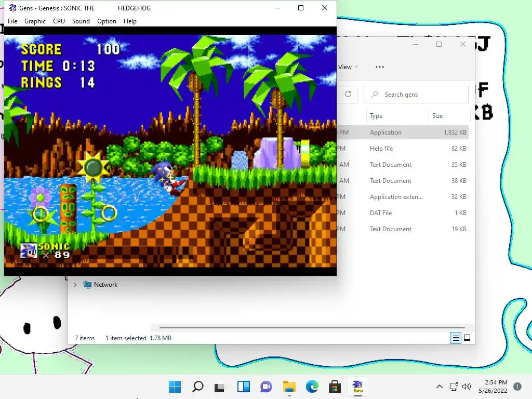Screen dimensions: 532x399
Task: Select the Application row of 1,832 KB
Action: click(403, 132)
